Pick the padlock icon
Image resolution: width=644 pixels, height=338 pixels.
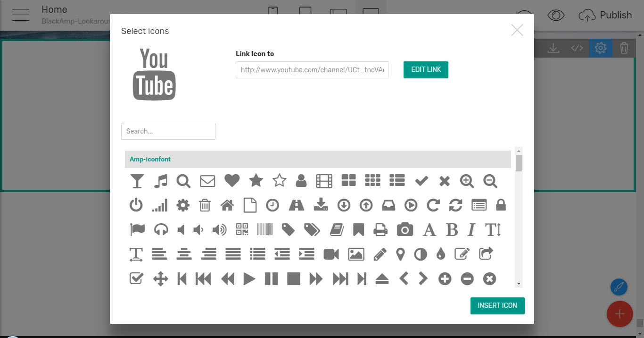click(x=501, y=205)
